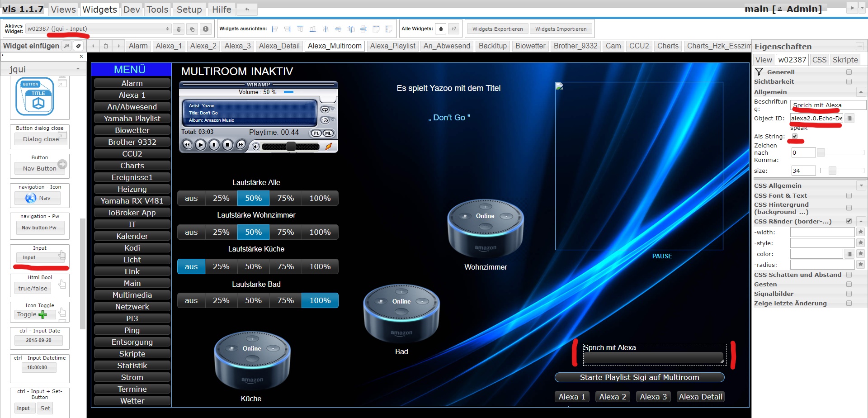
Task: Toggle Winamp shuffle 123 icon
Action: coord(325,120)
